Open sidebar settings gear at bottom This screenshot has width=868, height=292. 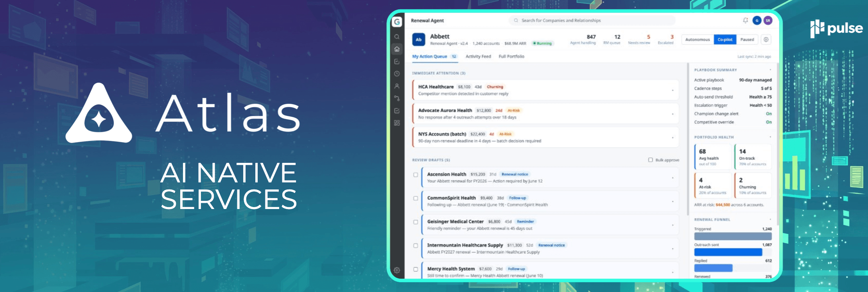pyautogui.click(x=397, y=270)
